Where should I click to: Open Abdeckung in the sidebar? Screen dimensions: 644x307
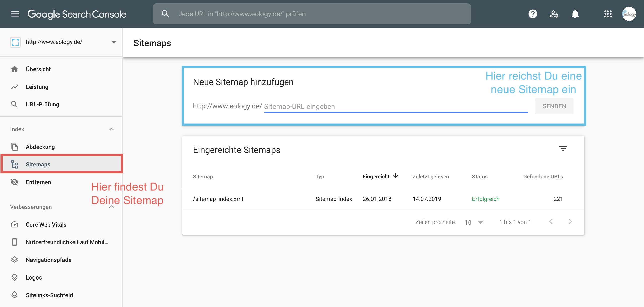pos(61,147)
